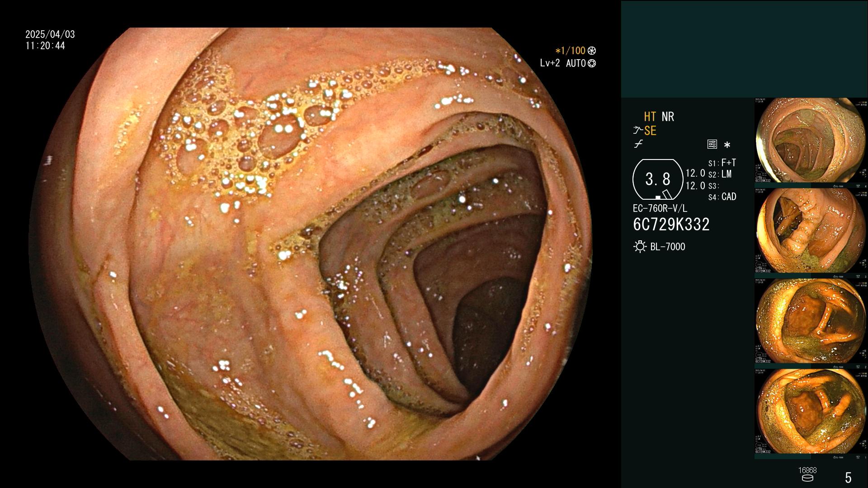
Task: Click the S4: CAD switch assignment
Action: tap(722, 197)
